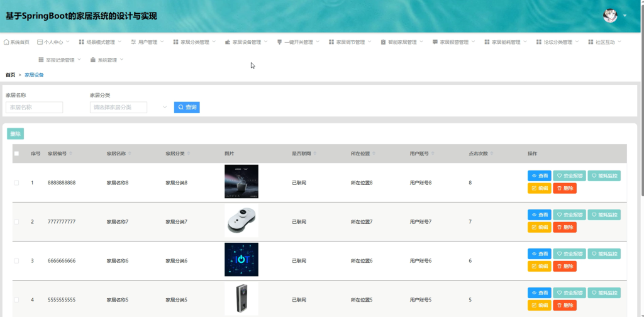The height and width of the screenshot is (317, 644).
Task: Edit the 家居名称5 row via 编辑
Action: coord(539,305)
